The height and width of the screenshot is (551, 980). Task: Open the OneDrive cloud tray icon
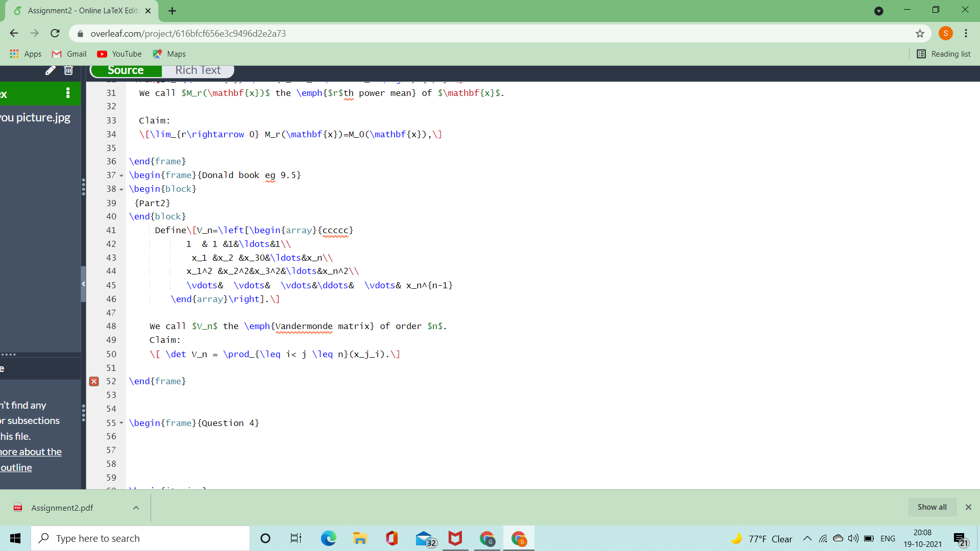(838, 538)
